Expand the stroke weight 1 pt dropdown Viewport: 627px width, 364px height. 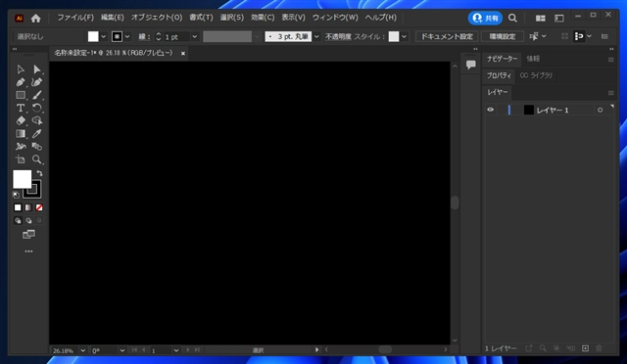(194, 36)
